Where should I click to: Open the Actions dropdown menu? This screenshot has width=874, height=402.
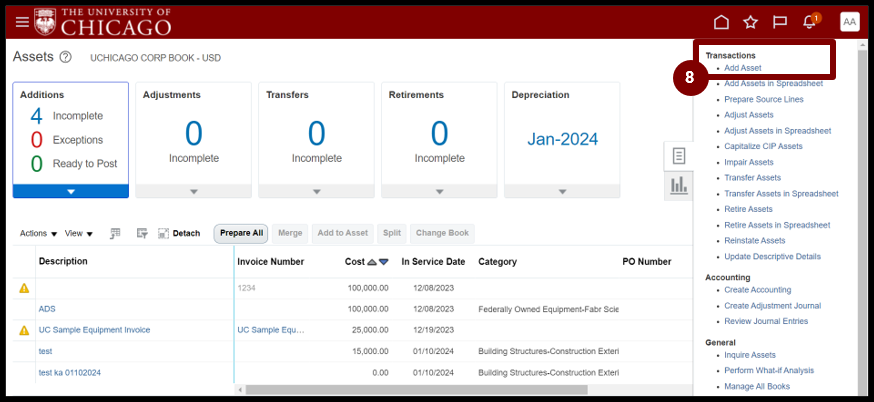pyautogui.click(x=38, y=234)
